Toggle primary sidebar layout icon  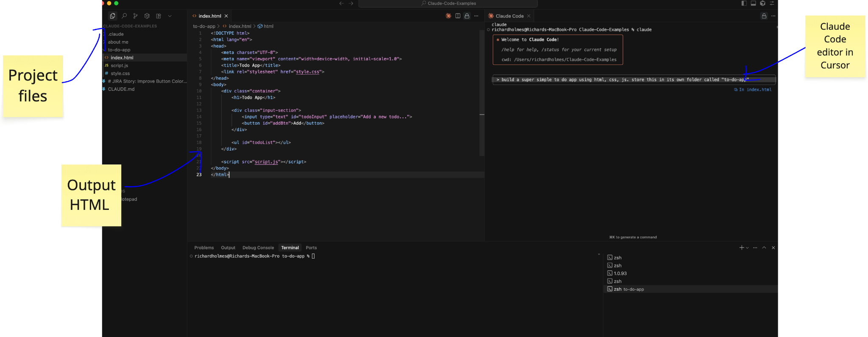click(x=744, y=3)
